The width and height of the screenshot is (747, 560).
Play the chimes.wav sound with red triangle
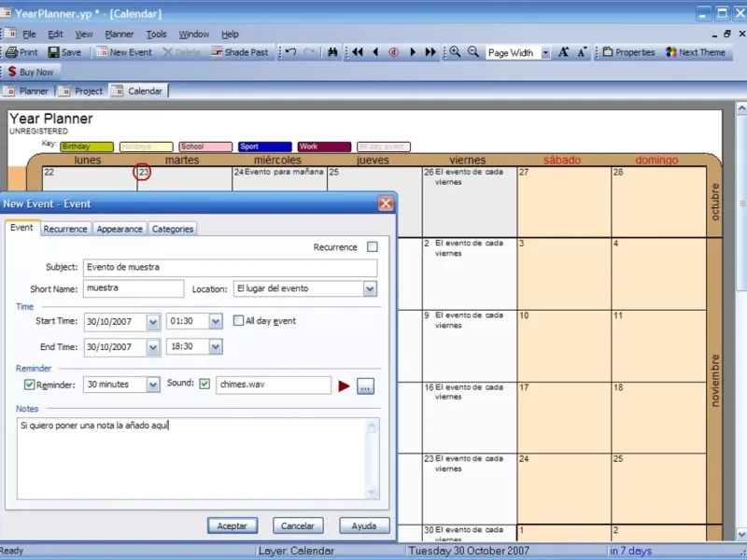point(344,386)
